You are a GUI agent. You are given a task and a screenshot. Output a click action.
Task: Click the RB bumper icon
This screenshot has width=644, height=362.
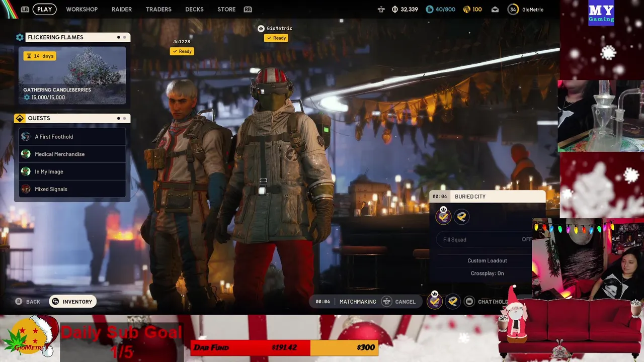248,9
